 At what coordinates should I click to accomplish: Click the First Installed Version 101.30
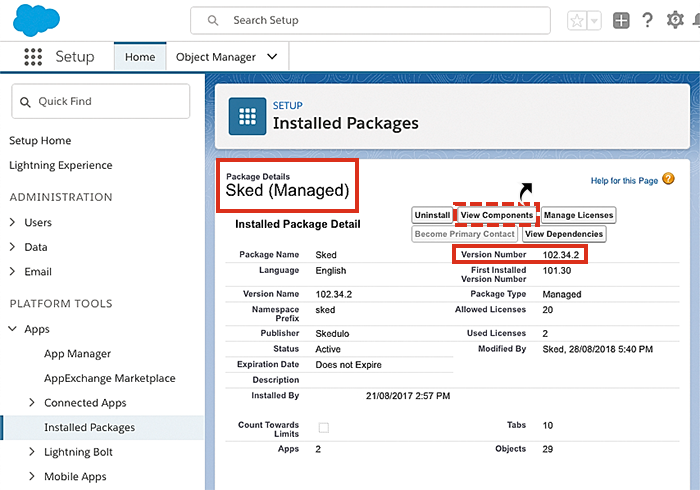click(557, 270)
